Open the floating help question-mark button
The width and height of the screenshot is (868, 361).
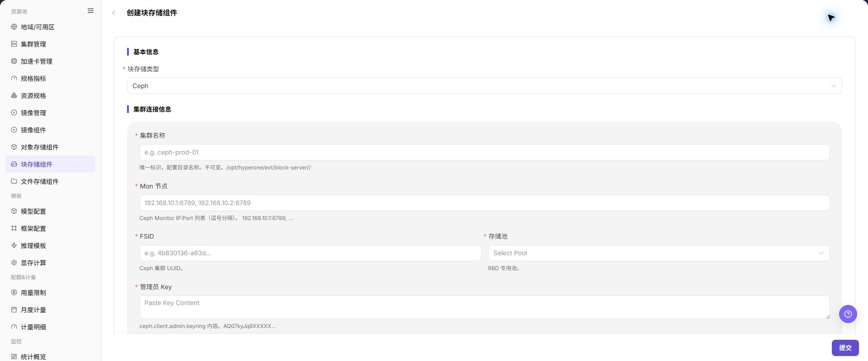[848, 314]
